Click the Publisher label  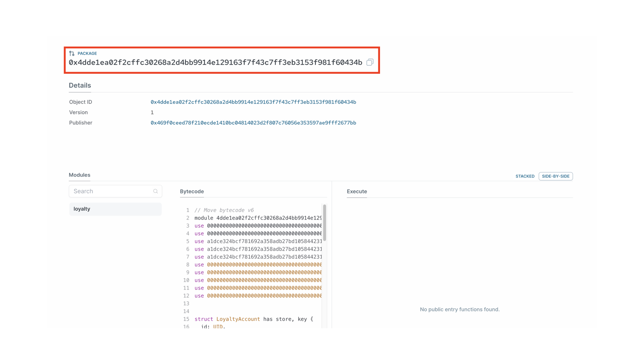[x=80, y=123]
